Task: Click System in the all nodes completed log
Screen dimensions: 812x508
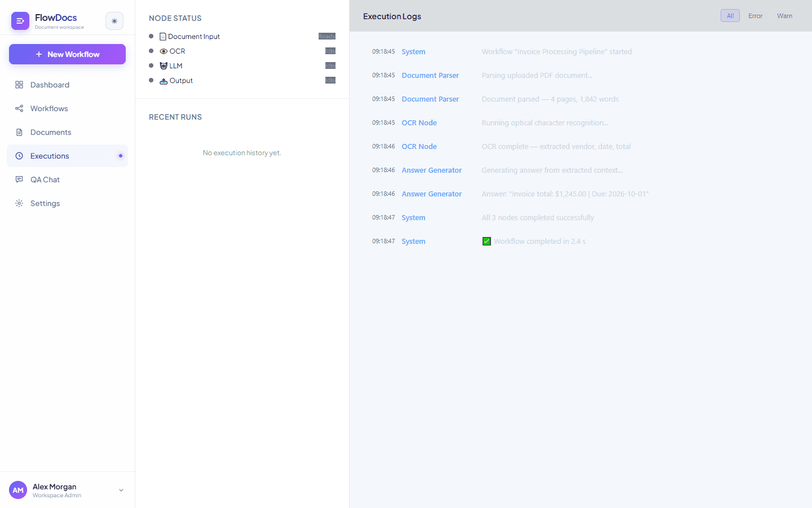Action: 413,218
